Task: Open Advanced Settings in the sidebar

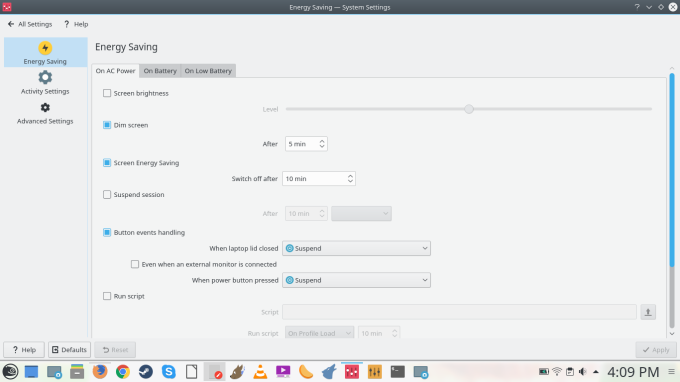Action: tap(45, 113)
